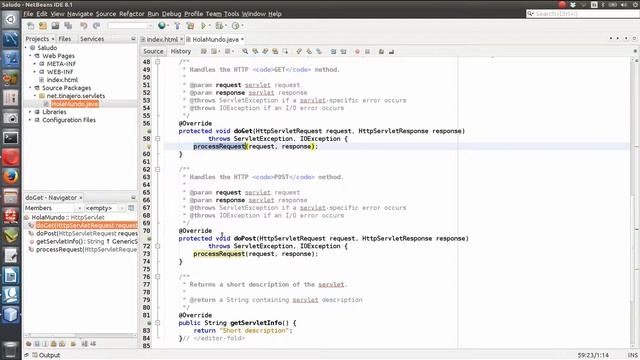Toggle Highlight Search icon in editor toolbar
This screenshot has width=640, height=360.
(x=275, y=51)
